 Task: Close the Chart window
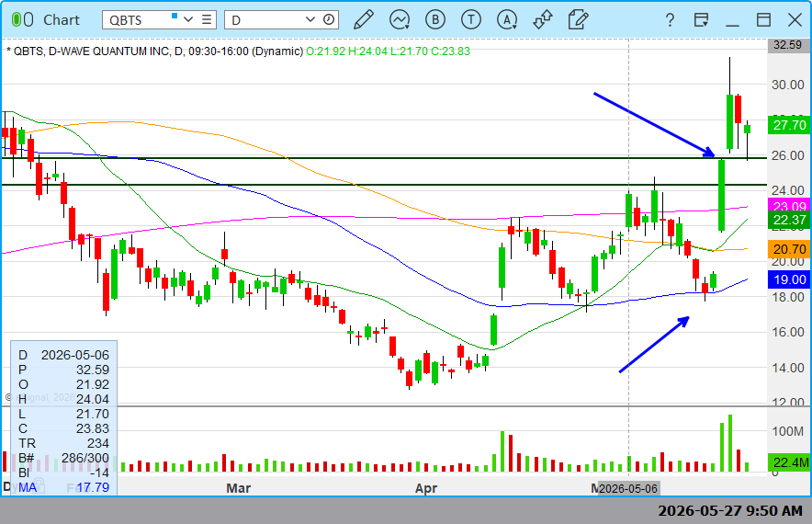tap(795, 19)
